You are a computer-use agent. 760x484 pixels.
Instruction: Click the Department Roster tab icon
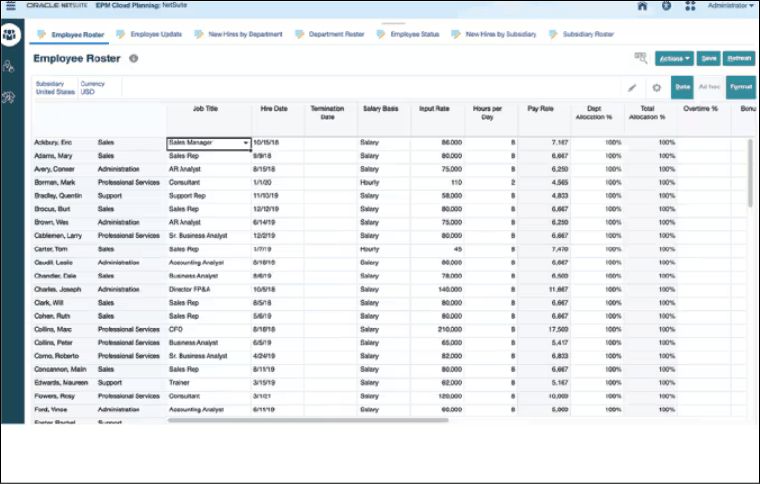click(x=300, y=34)
